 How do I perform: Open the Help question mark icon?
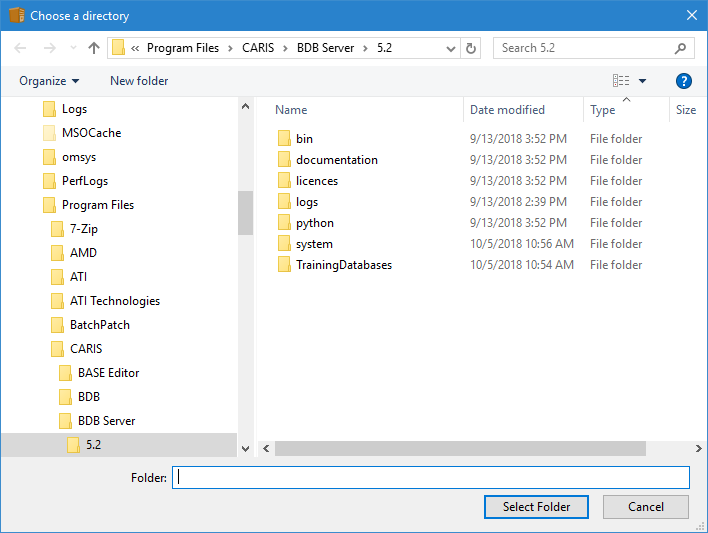tap(684, 81)
